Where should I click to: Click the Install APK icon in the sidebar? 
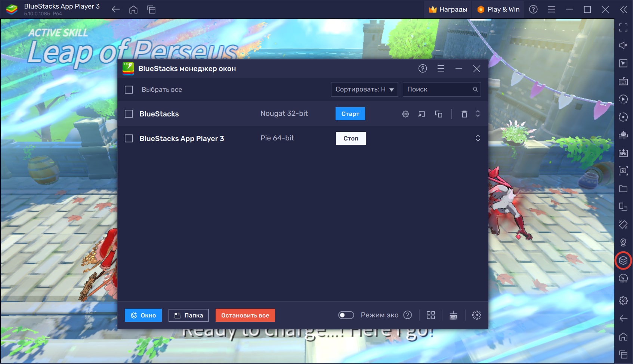pyautogui.click(x=623, y=153)
